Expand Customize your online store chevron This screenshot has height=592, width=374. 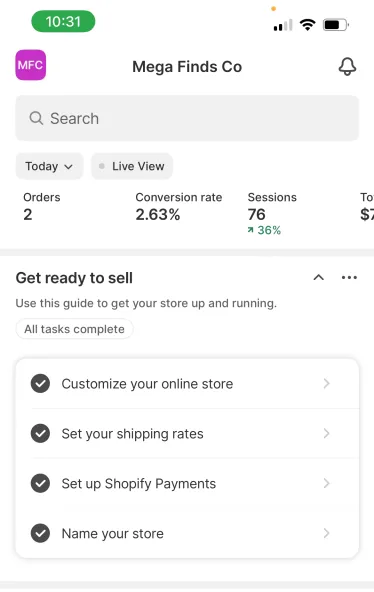coord(326,384)
